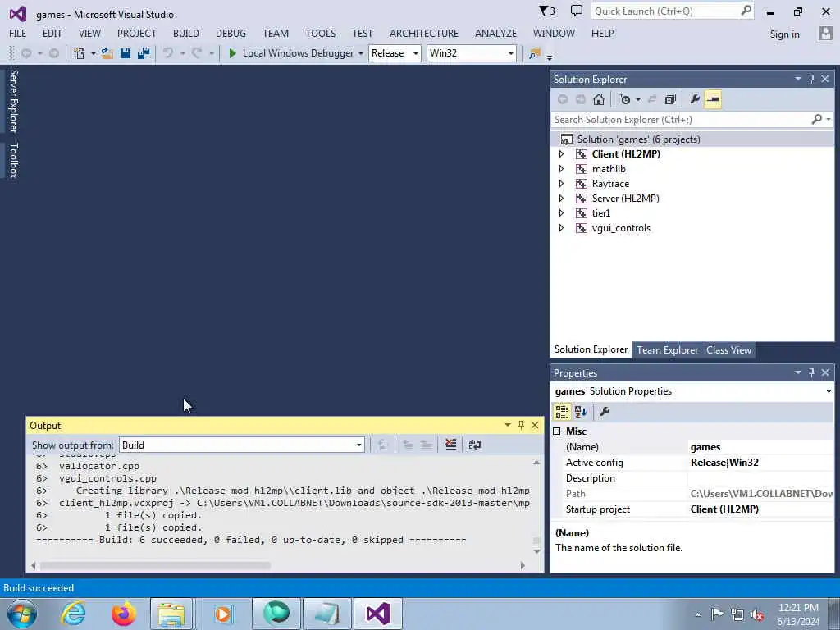Click the Open File folder icon
Image resolution: width=840 pixels, height=630 pixels.
107,53
